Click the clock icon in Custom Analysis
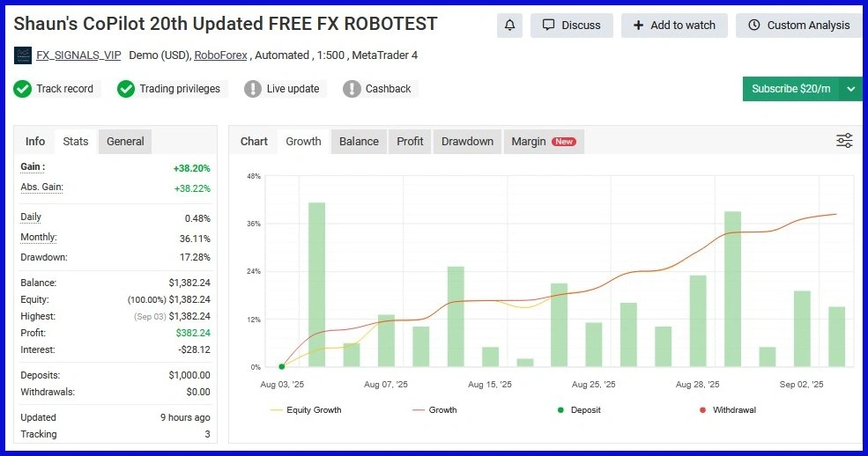Image resolution: width=868 pixels, height=456 pixels. [x=754, y=26]
